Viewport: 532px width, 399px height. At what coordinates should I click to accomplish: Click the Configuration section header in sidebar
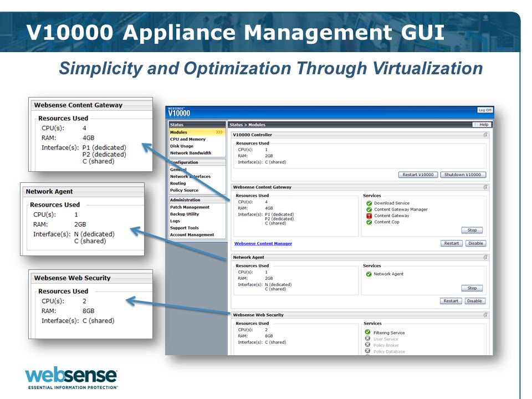[197, 162]
